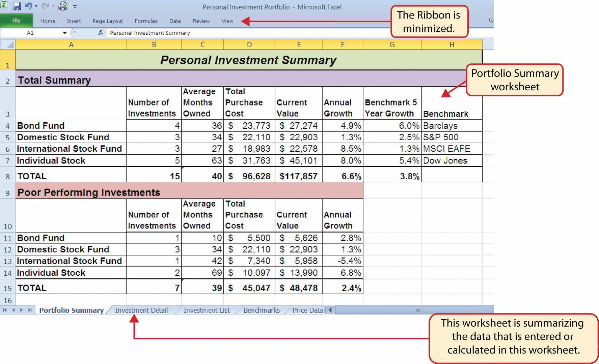Switch to the Benchmarks sheet tab
This screenshot has height=364, width=599.
262,310
